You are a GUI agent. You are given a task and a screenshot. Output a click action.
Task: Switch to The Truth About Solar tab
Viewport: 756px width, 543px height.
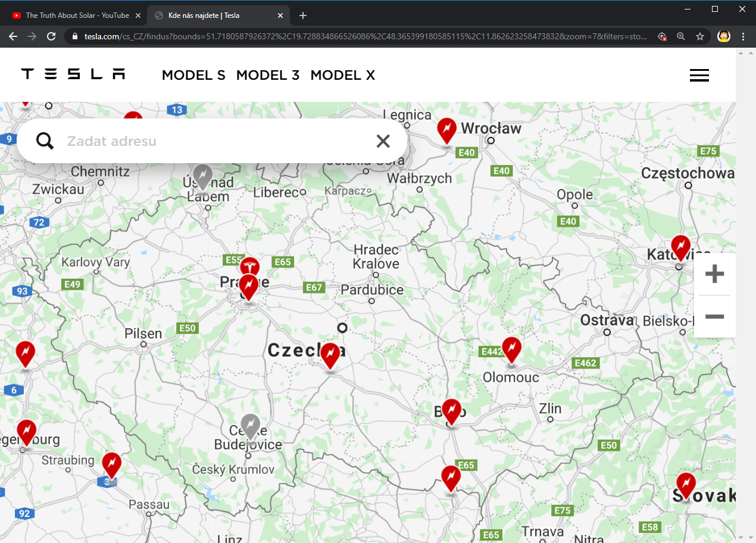[x=76, y=15]
